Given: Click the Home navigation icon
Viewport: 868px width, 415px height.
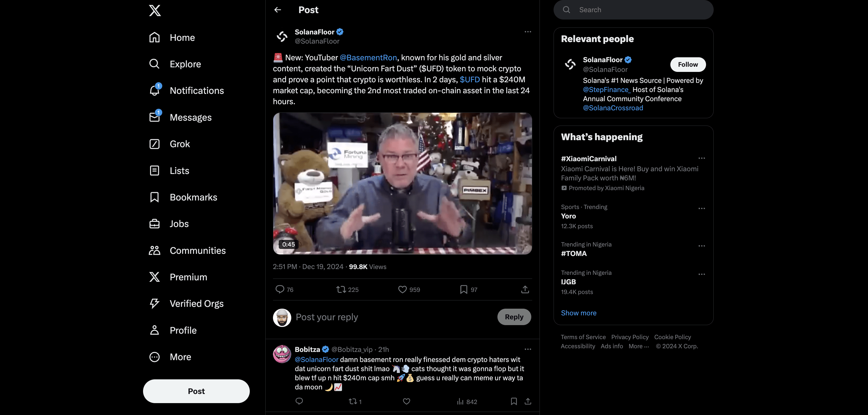Looking at the screenshot, I should click(154, 37).
